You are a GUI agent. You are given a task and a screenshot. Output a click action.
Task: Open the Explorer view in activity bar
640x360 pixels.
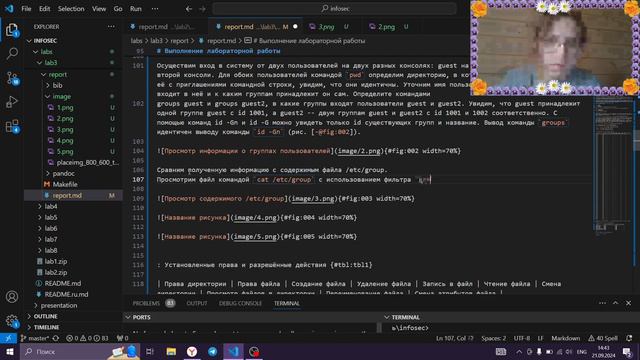(12, 30)
